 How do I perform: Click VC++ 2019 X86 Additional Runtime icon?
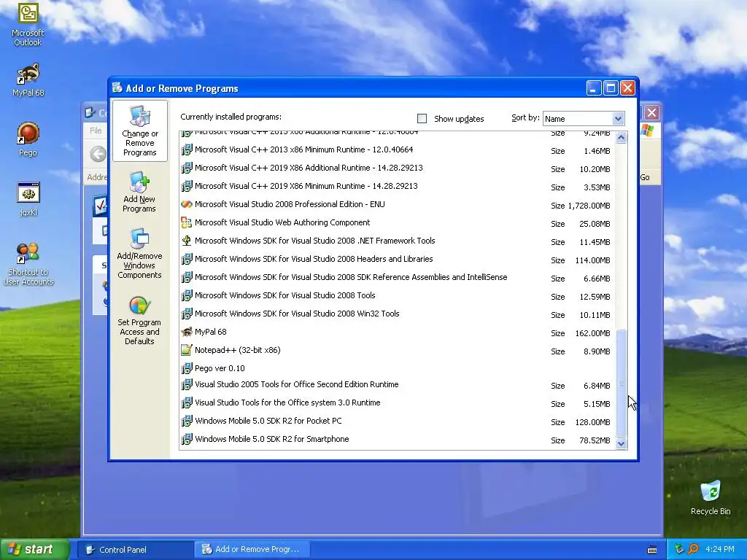pyautogui.click(x=186, y=168)
